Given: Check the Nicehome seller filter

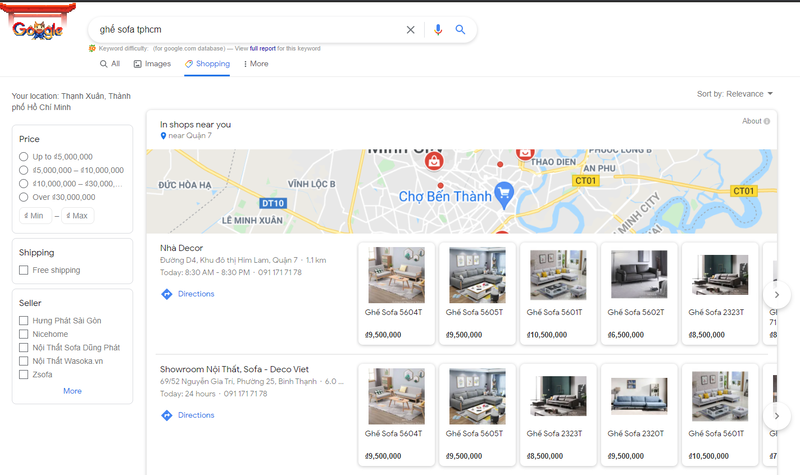Looking at the screenshot, I should click(x=23, y=334).
